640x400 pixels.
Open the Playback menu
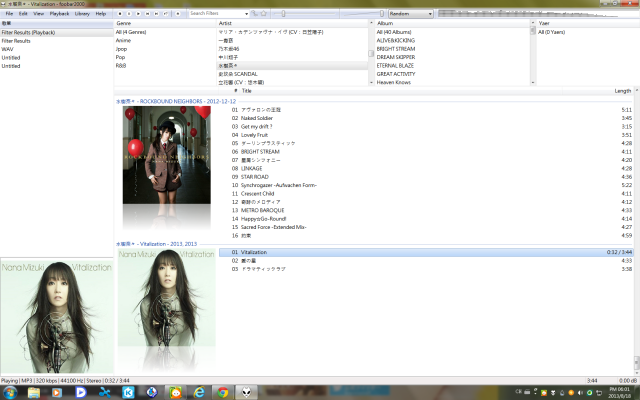pos(59,13)
